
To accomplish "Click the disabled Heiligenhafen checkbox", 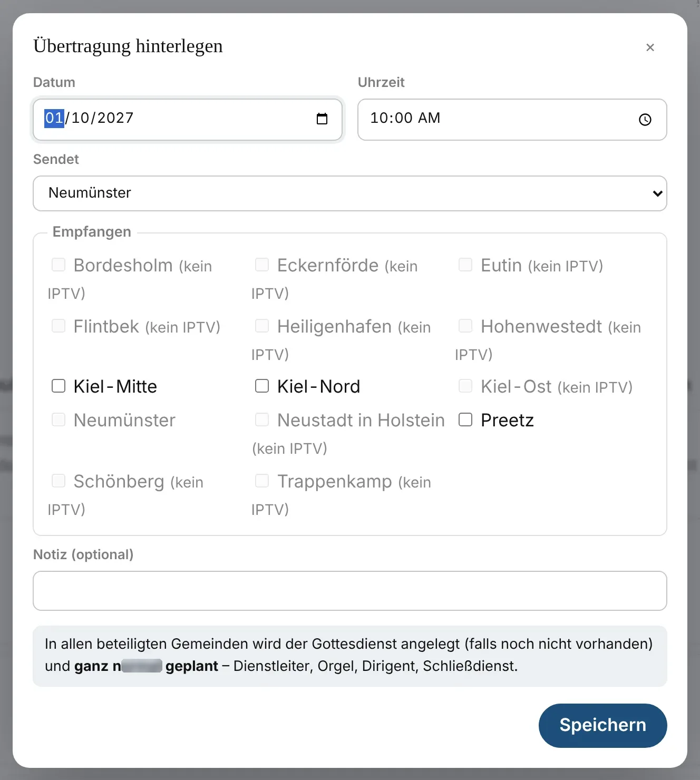I will tap(262, 326).
